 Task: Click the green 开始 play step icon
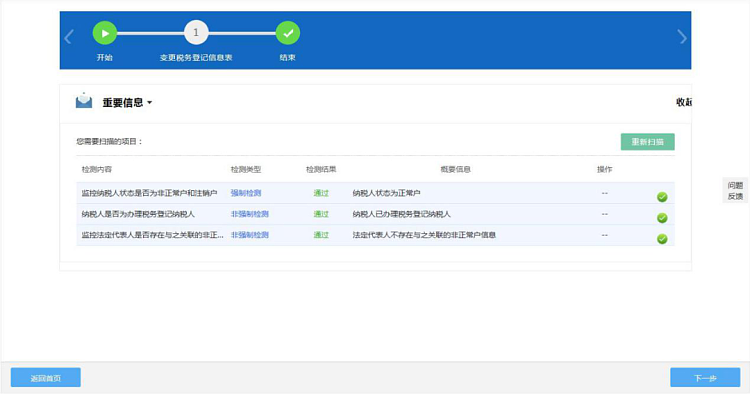coord(105,33)
